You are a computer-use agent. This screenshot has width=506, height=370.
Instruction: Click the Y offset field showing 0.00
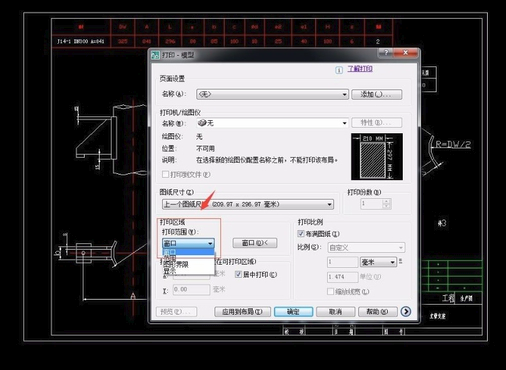tap(191, 289)
